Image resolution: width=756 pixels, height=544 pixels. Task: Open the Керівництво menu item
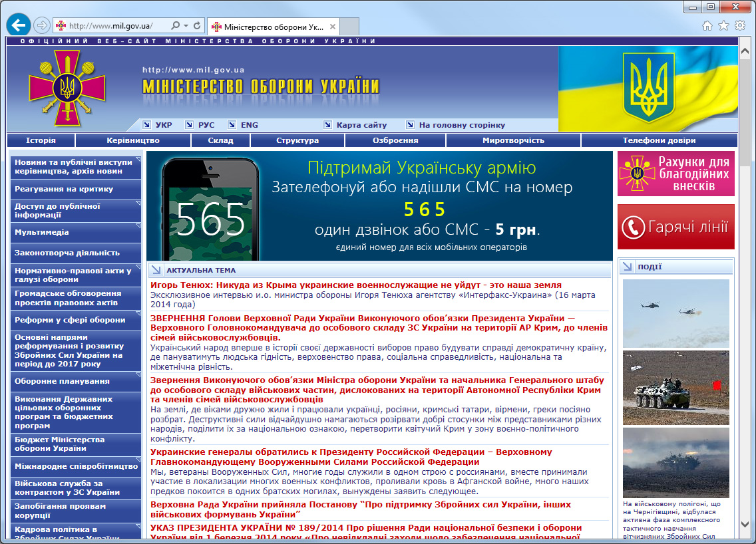pos(133,140)
